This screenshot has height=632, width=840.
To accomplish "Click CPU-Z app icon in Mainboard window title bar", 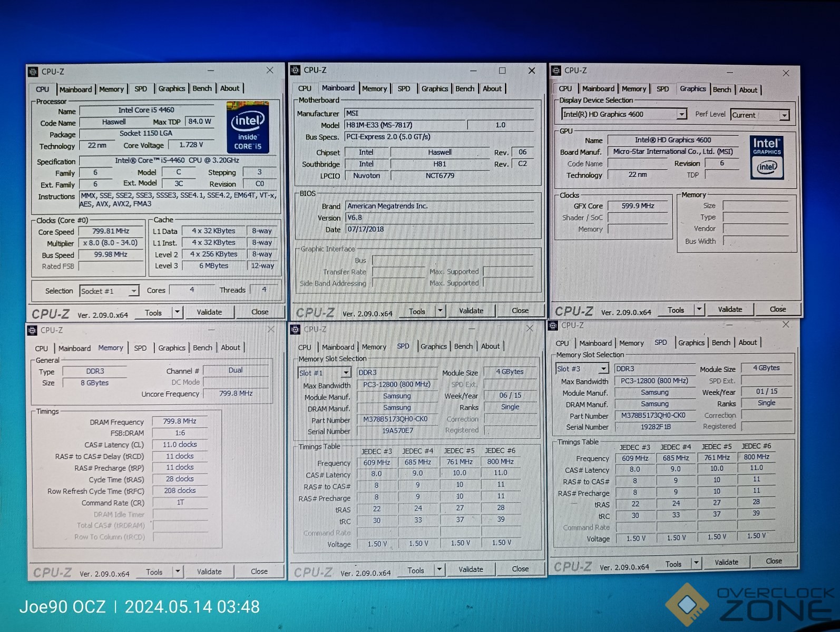I will pos(295,70).
